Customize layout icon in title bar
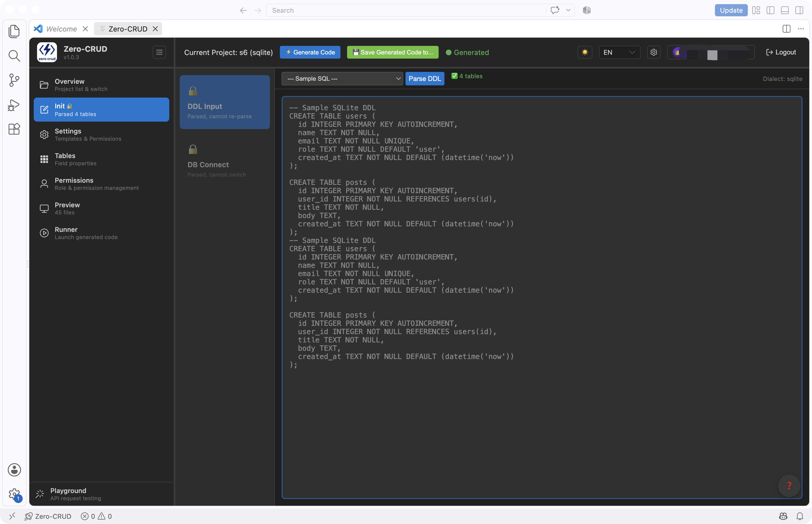 756,11
